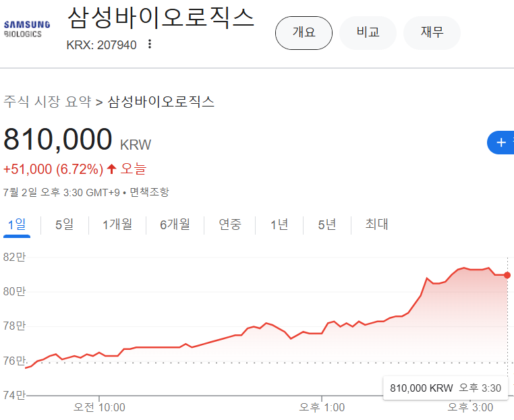Select the 1일 chart range
Viewport: 514px width, 420px height.
click(17, 224)
